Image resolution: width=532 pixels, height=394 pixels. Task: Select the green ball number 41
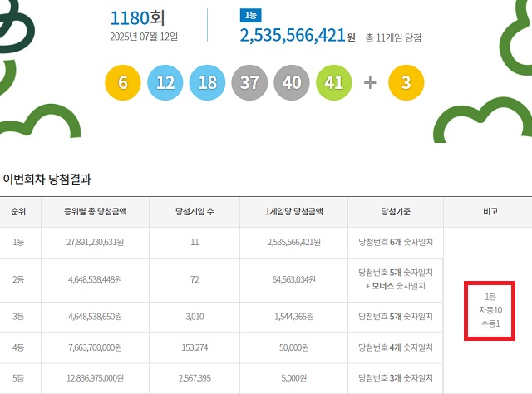[x=334, y=83]
